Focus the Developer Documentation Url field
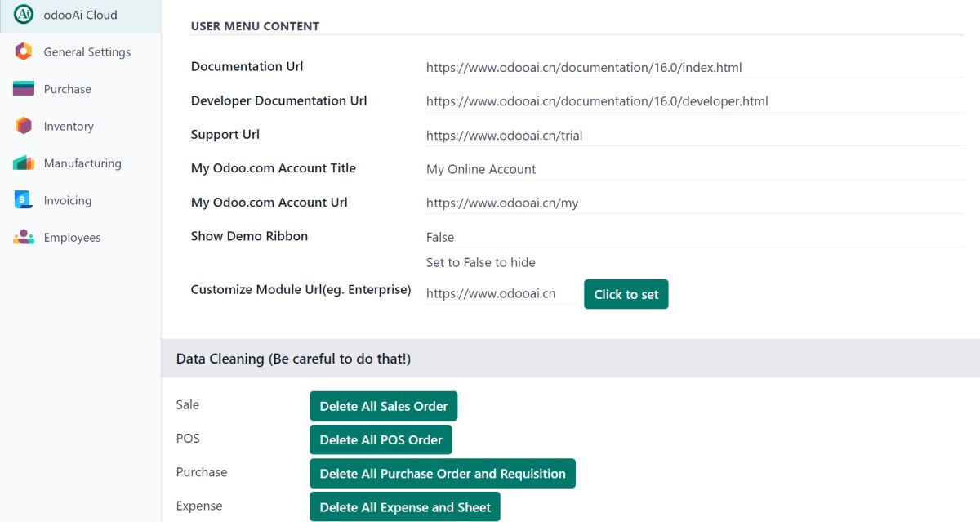 (693, 101)
